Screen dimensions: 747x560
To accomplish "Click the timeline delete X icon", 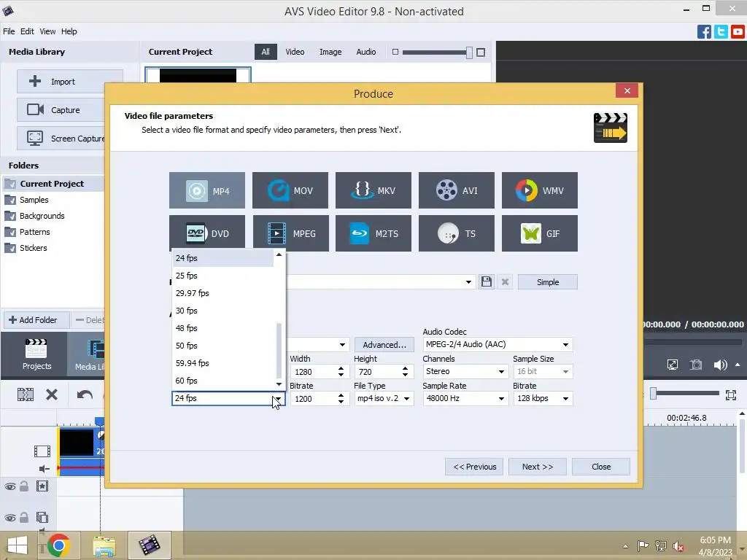I will (52, 394).
